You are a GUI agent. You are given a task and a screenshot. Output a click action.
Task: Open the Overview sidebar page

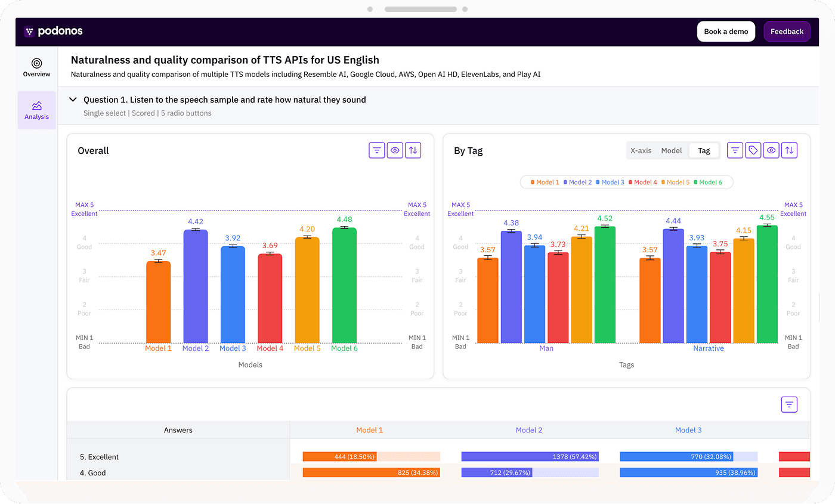click(37, 67)
